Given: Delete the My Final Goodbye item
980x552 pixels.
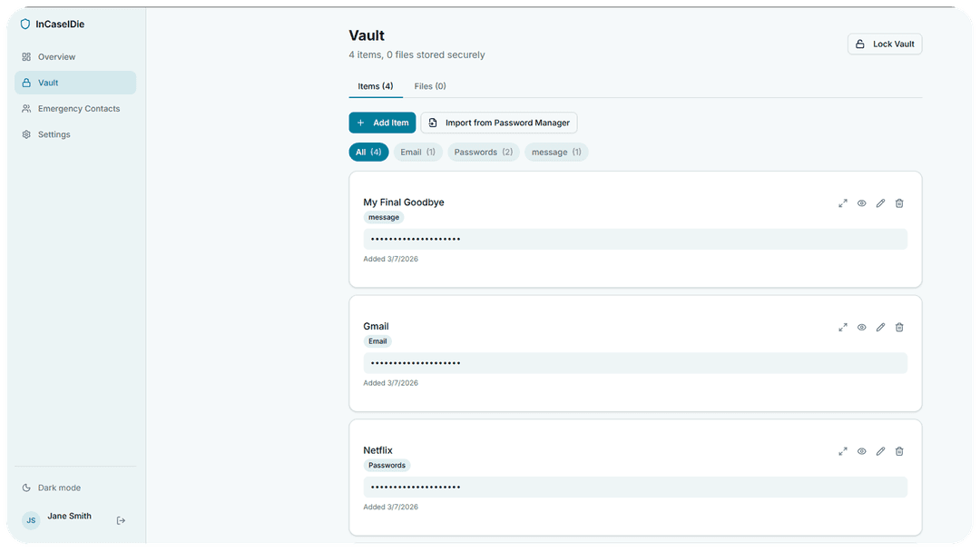Looking at the screenshot, I should 898,203.
